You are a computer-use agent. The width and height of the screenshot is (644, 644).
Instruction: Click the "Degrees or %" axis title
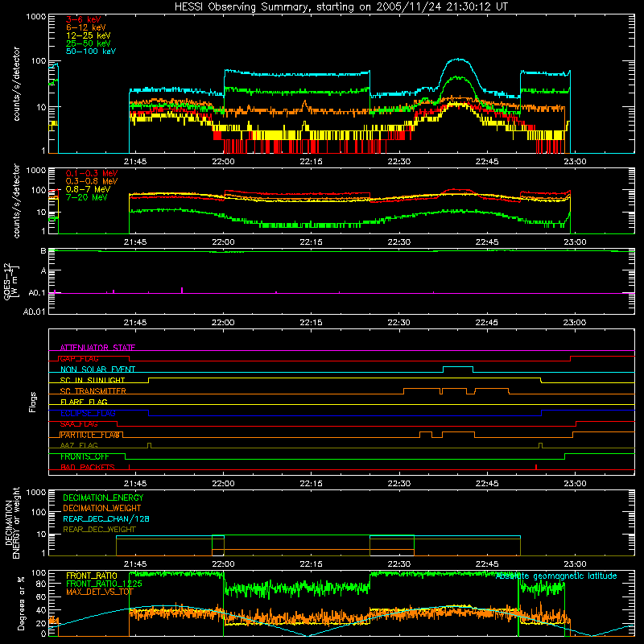coord(21,604)
